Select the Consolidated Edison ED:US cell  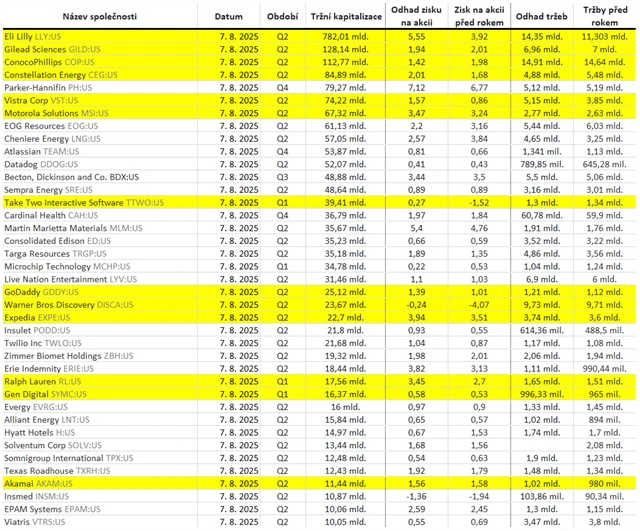(x=100, y=241)
